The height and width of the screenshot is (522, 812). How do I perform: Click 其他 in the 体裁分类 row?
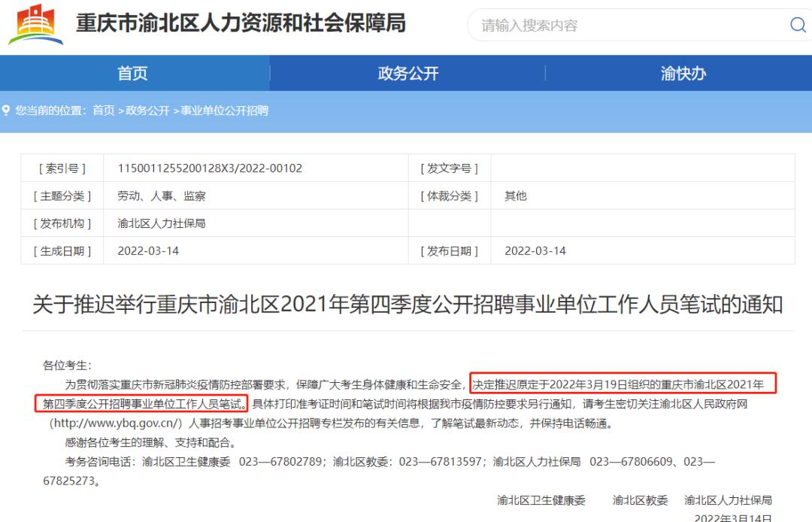coord(516,196)
